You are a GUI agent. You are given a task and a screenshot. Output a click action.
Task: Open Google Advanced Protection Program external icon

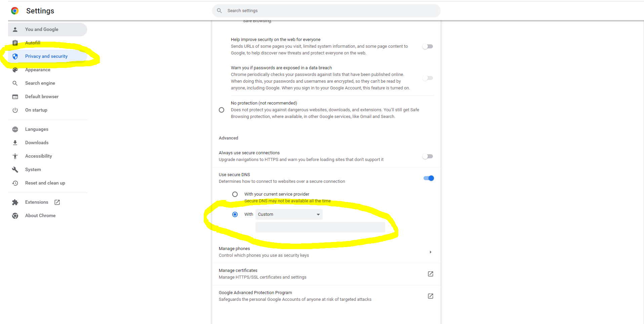click(431, 296)
